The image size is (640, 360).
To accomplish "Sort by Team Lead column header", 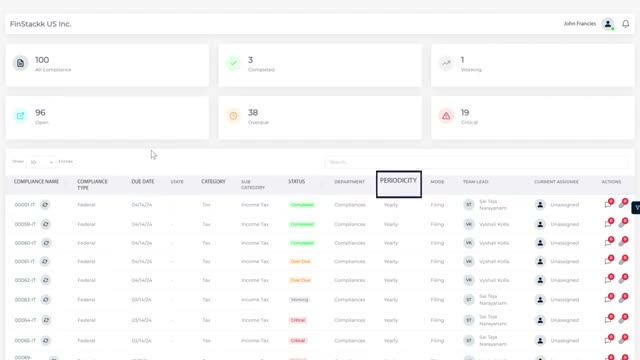I will pyautogui.click(x=476, y=182).
